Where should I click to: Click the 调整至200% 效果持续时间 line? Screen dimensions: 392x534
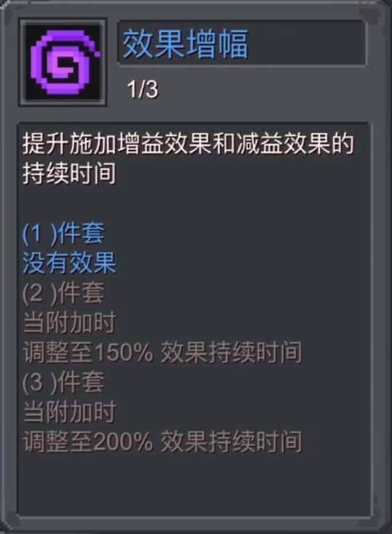[x=162, y=442]
